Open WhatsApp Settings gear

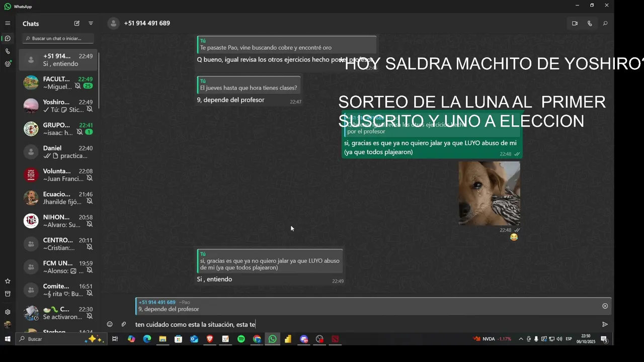point(8,312)
